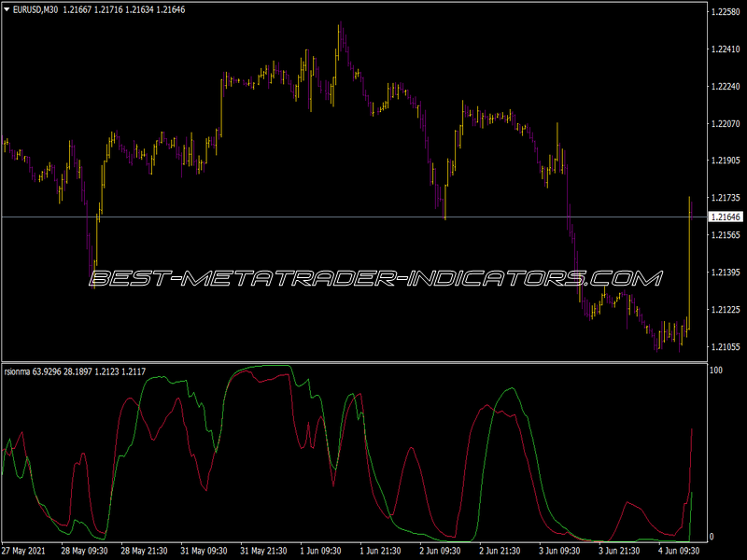Click the 1 Jun 21:30 time label
This screenshot has width=747, height=560.
(381, 551)
